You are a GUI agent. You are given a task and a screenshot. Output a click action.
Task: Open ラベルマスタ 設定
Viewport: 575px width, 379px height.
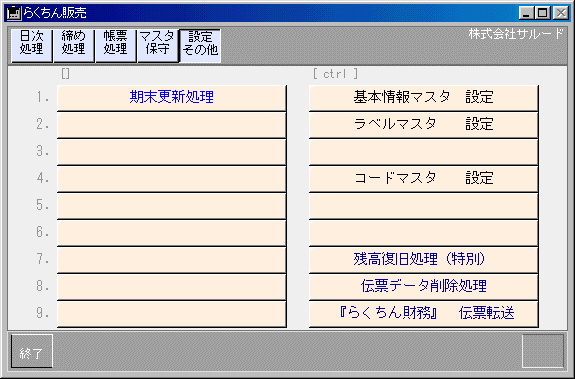coord(424,125)
